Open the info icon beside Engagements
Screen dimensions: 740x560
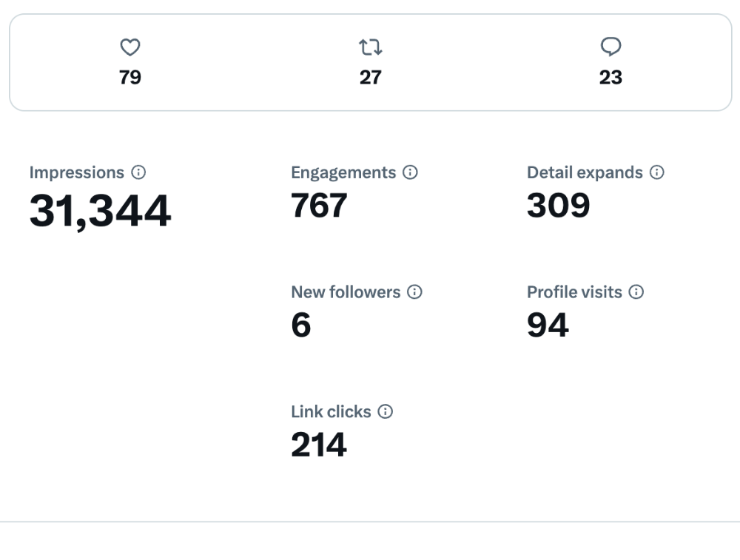point(410,172)
